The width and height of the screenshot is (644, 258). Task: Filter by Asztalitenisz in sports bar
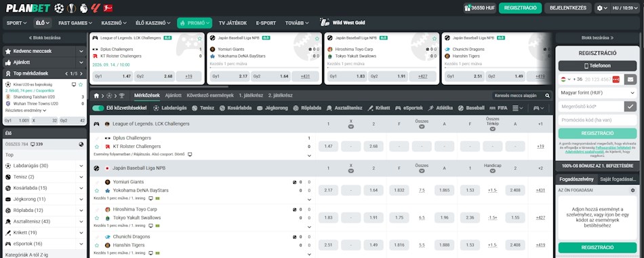[344, 108]
